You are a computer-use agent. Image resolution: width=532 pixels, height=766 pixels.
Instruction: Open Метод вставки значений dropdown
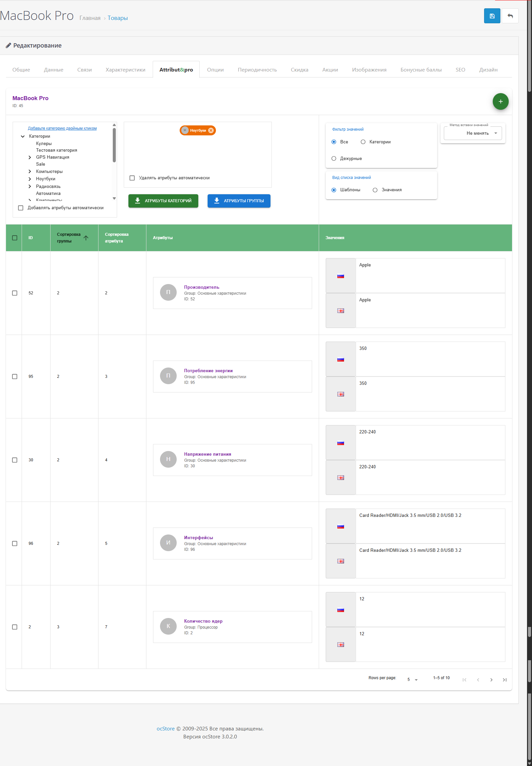coord(472,133)
